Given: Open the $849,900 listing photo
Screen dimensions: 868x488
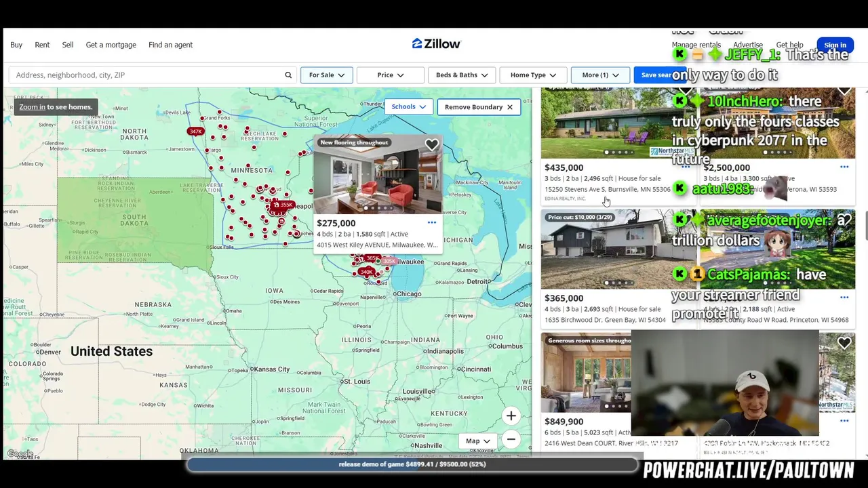Looking at the screenshot, I should pyautogui.click(x=586, y=373).
